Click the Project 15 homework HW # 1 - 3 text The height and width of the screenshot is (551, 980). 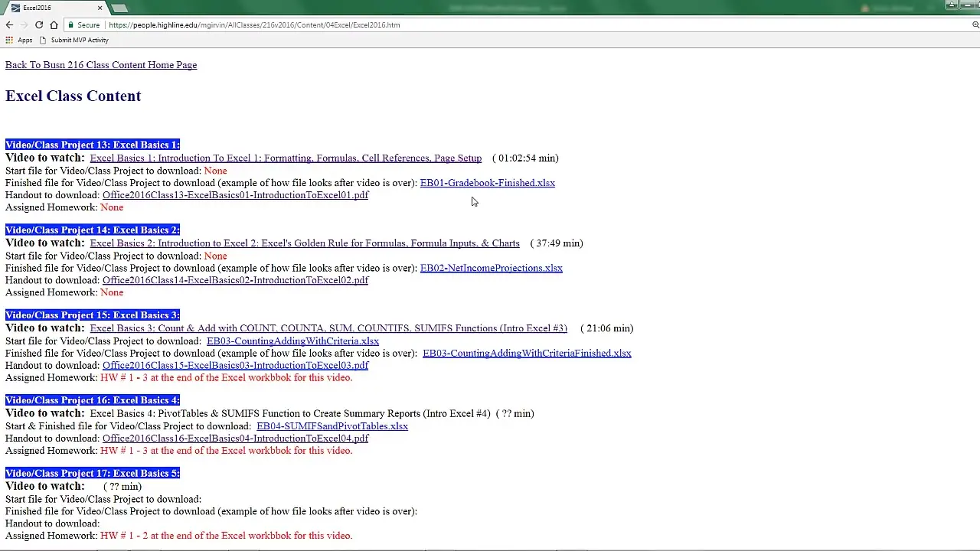[x=227, y=378]
